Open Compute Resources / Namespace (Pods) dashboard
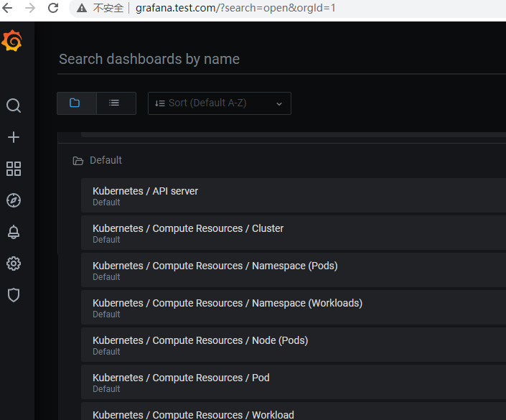This screenshot has width=506, height=420. pyautogui.click(x=294, y=270)
